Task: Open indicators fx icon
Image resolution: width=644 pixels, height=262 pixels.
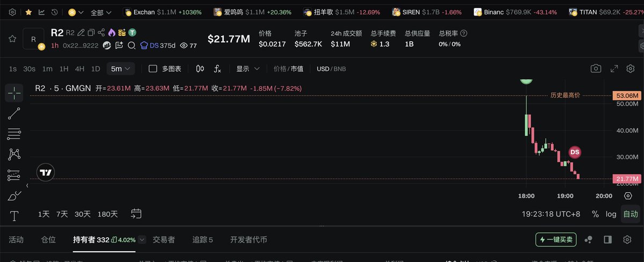Action: coord(217,69)
